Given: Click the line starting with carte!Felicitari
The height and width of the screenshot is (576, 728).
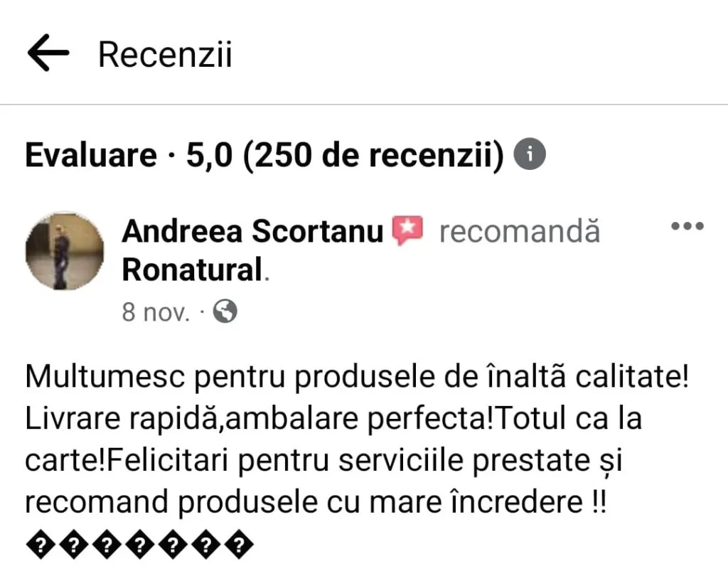Looking at the screenshot, I should (323, 460).
